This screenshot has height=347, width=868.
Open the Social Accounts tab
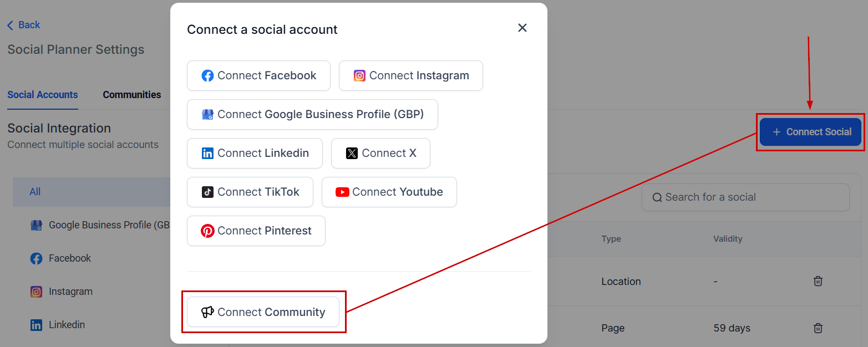pyautogui.click(x=43, y=95)
